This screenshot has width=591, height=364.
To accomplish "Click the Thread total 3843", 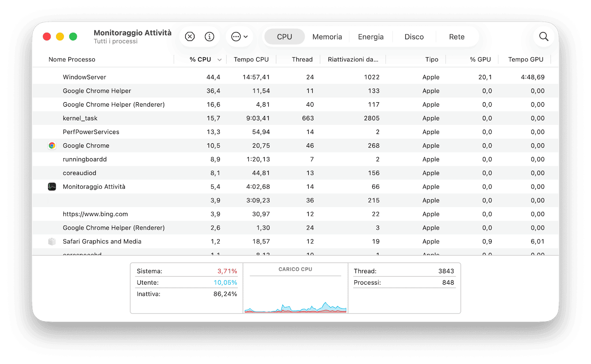I will click(x=446, y=271).
